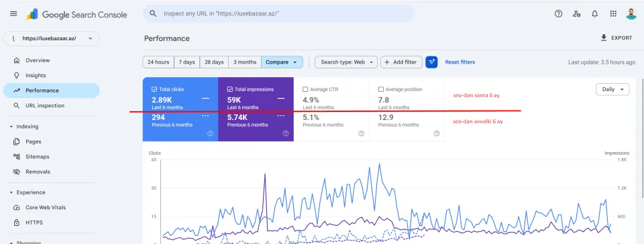Click the Add filter button
This screenshot has height=244, width=644.
pos(401,62)
